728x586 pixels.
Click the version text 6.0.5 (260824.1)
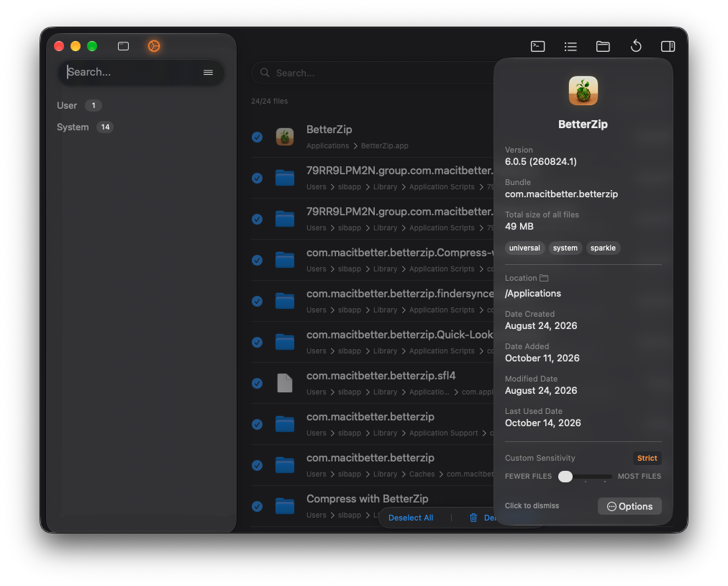pos(541,161)
